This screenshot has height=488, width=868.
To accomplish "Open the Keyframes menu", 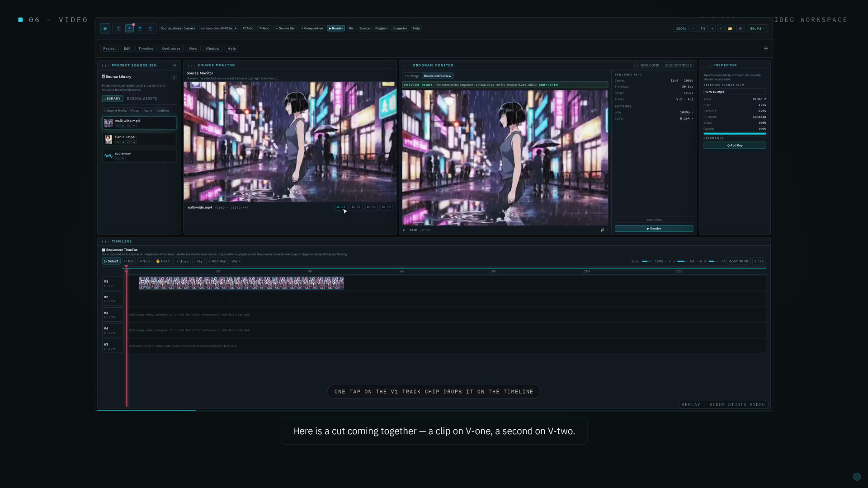I will (x=171, y=48).
